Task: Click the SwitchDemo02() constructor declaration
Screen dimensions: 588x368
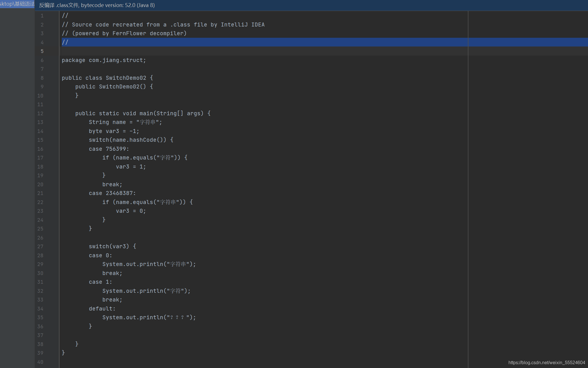Action: point(114,87)
